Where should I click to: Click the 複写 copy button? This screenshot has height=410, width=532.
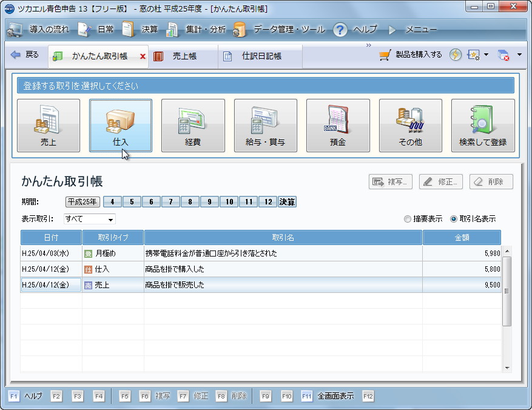[391, 182]
